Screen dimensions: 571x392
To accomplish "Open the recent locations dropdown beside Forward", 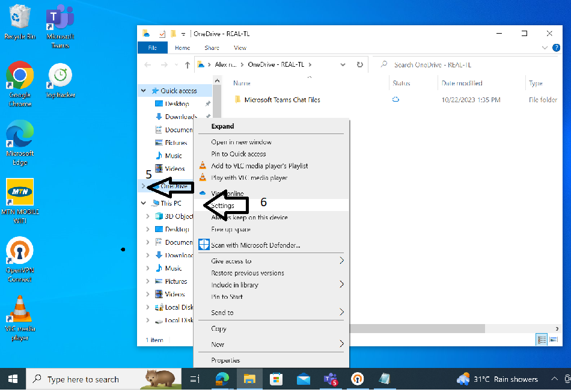I will point(176,65).
